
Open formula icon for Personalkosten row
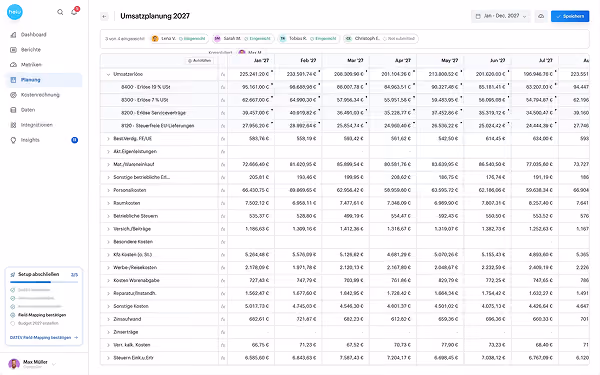[x=223, y=190]
